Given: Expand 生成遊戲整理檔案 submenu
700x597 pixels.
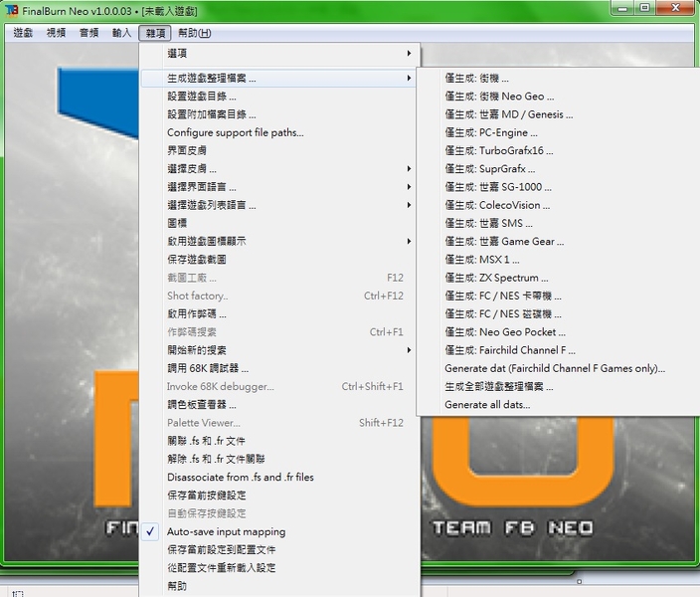Looking at the screenshot, I should pos(280,79).
